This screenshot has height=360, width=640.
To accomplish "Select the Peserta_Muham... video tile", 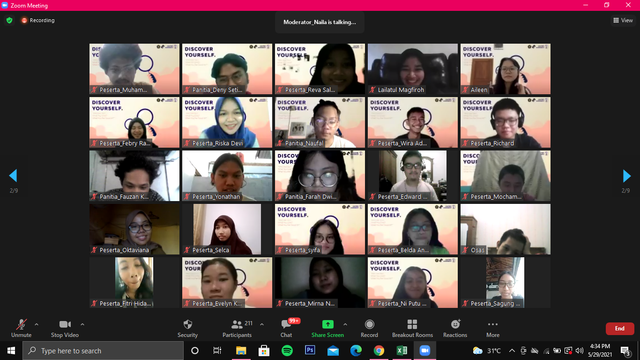I will (134, 69).
